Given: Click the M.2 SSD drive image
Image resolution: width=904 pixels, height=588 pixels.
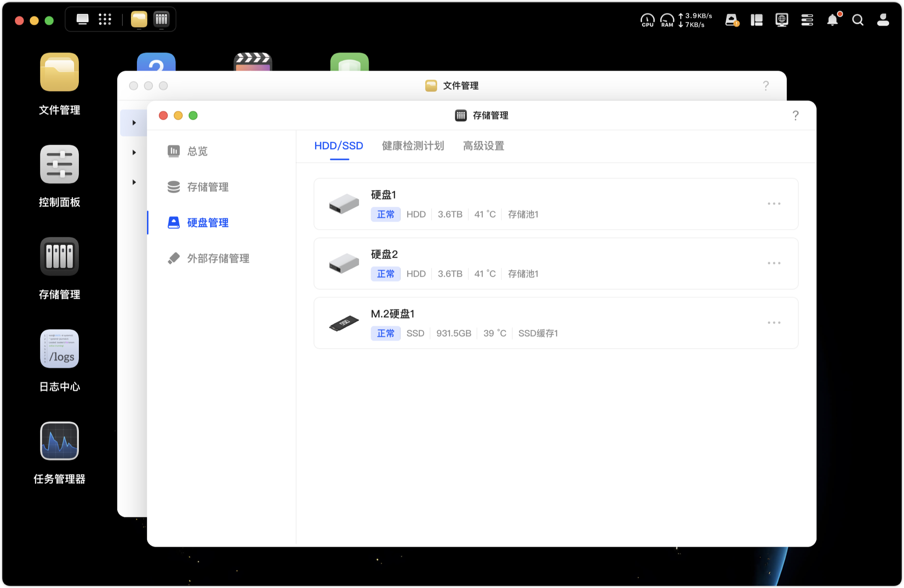Looking at the screenshot, I should pos(344,323).
